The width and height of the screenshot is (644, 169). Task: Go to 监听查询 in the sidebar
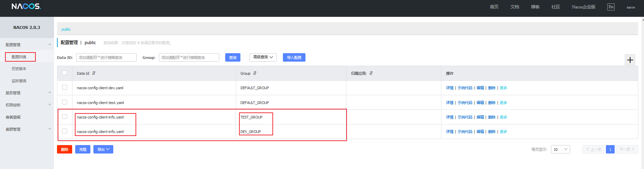coord(19,81)
